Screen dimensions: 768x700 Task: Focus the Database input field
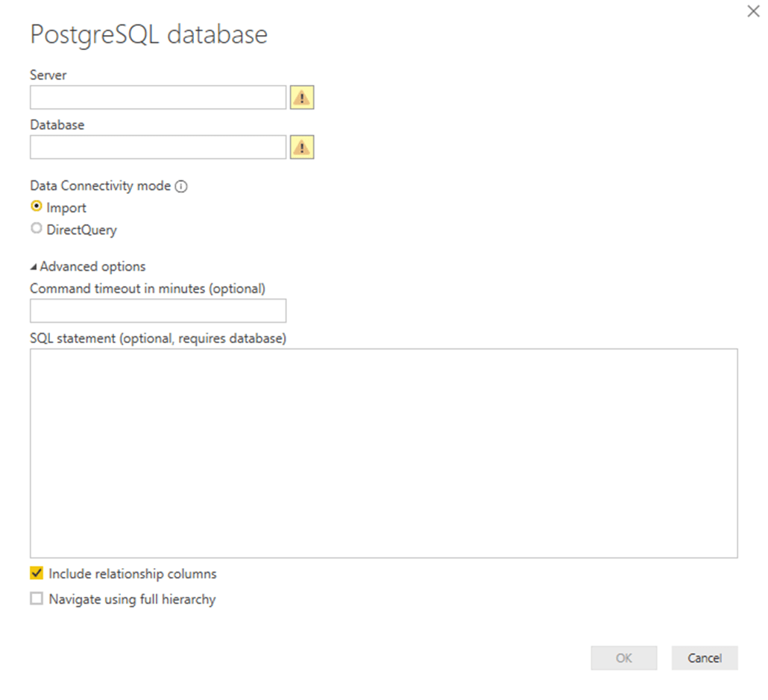click(x=157, y=147)
